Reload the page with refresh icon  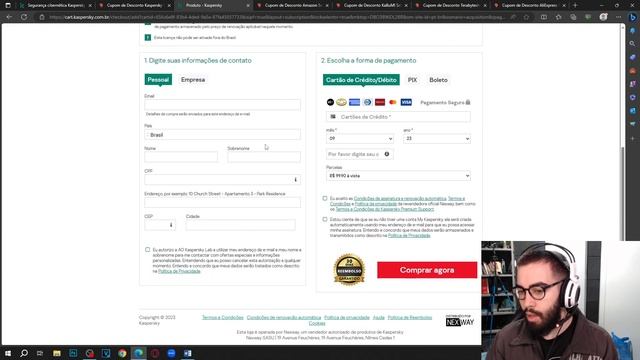[24, 17]
